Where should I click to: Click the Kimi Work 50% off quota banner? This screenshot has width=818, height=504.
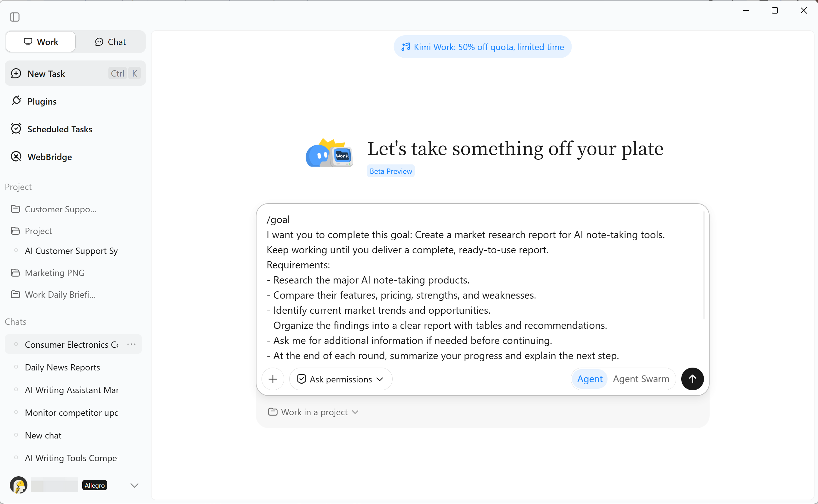point(482,47)
